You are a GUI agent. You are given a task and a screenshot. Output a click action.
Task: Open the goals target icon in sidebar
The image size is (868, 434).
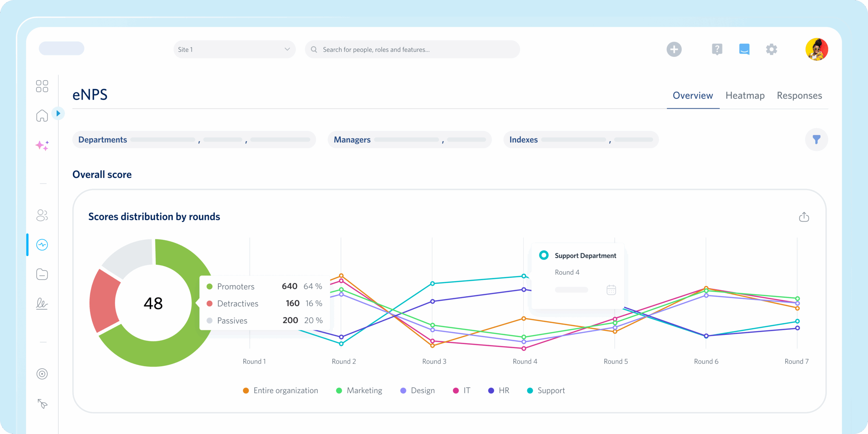[42, 374]
